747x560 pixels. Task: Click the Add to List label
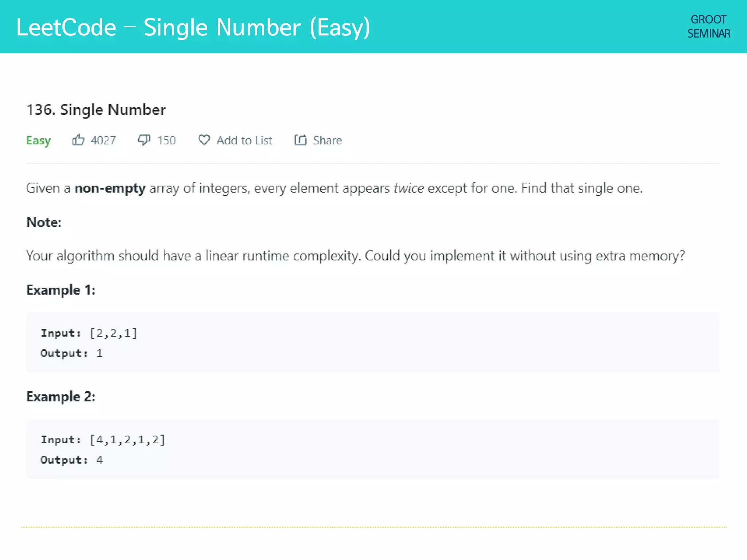(244, 140)
